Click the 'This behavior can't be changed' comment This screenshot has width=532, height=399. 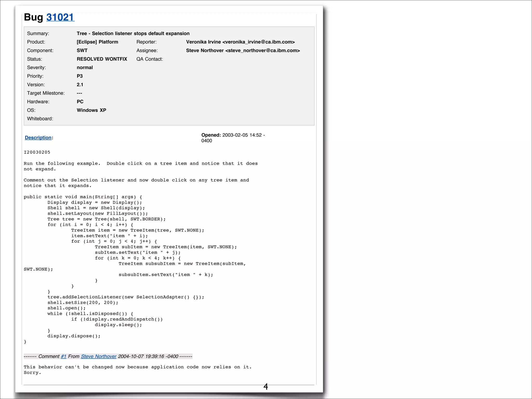(x=138, y=370)
